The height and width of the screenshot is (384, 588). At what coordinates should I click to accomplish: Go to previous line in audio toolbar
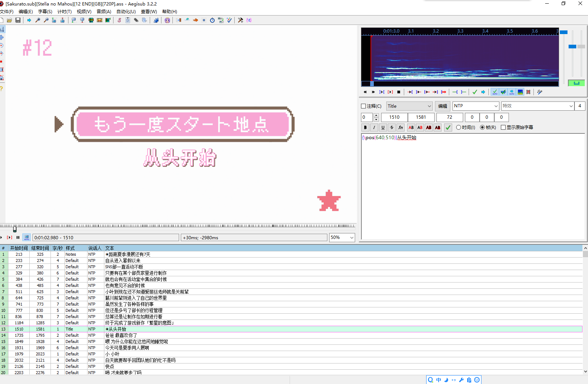pos(365,92)
